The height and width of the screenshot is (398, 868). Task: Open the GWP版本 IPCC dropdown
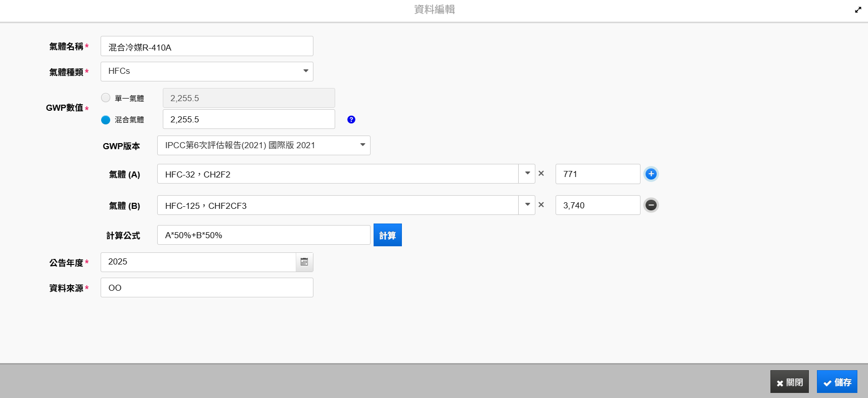pos(264,146)
